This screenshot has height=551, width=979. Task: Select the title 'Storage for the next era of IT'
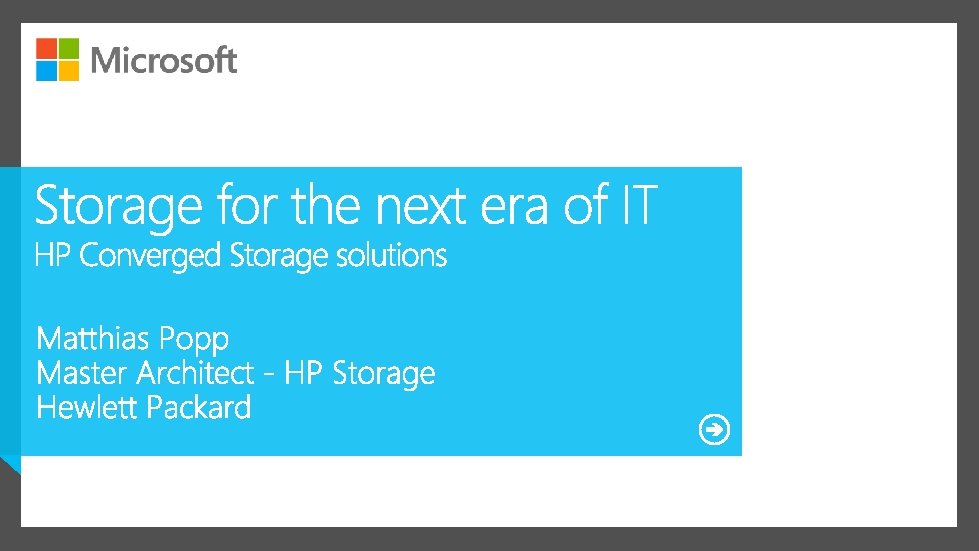click(x=345, y=207)
